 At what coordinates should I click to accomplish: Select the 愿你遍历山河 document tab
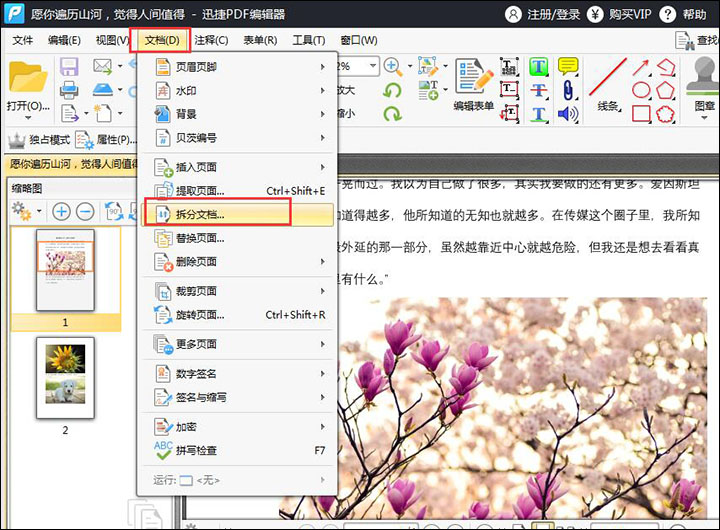click(x=73, y=164)
